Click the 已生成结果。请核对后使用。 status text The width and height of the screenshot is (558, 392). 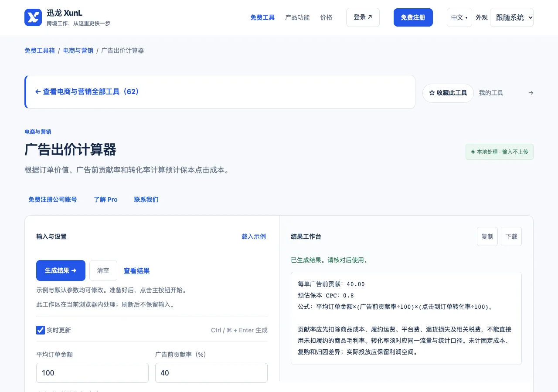coord(330,260)
